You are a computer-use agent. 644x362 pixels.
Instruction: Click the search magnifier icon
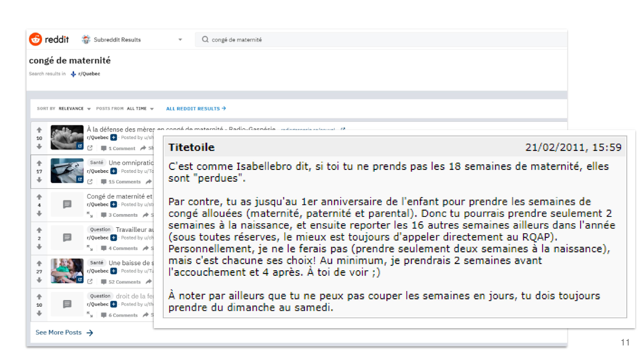click(x=205, y=39)
